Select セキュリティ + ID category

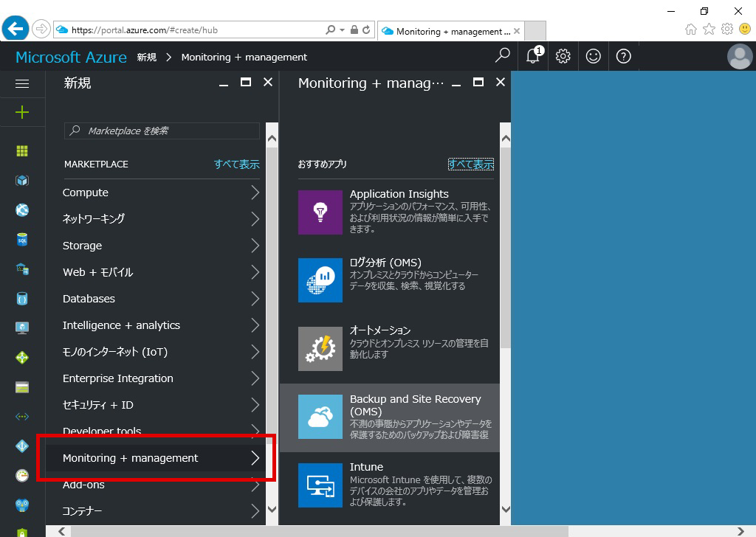[x=155, y=405]
